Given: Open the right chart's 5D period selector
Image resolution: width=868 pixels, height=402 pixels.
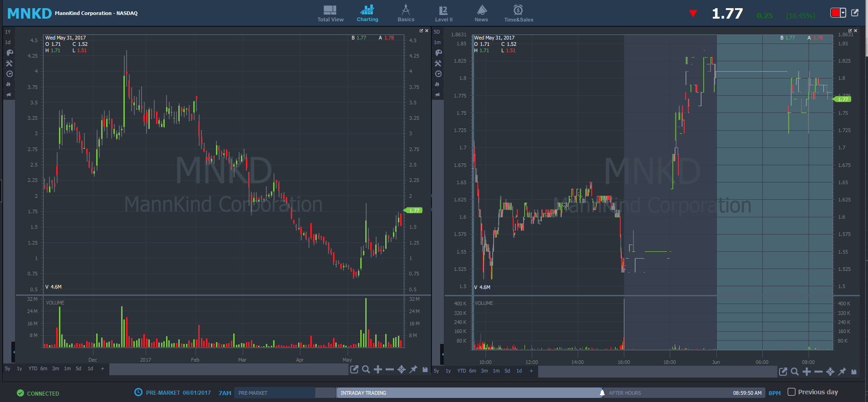Looking at the screenshot, I should point(437,32).
